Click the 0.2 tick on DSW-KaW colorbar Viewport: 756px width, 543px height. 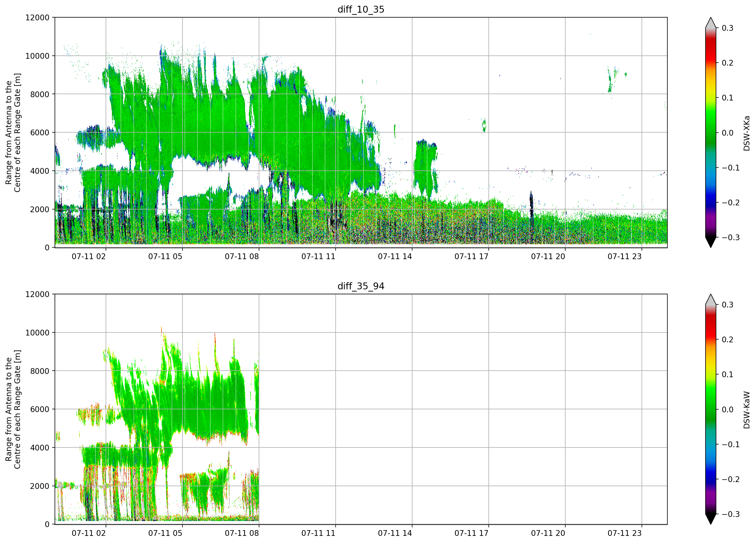[x=728, y=340]
